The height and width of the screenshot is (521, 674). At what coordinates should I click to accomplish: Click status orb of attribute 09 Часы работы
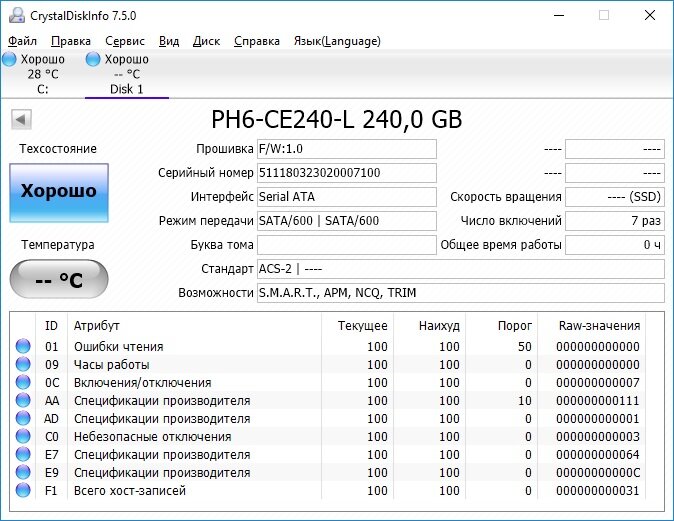[x=23, y=364]
